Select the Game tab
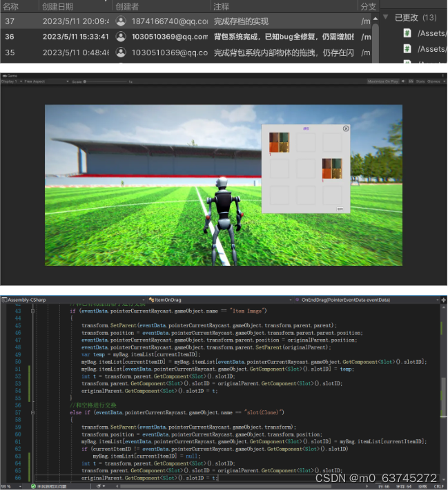The image size is (448, 491). click(x=10, y=76)
